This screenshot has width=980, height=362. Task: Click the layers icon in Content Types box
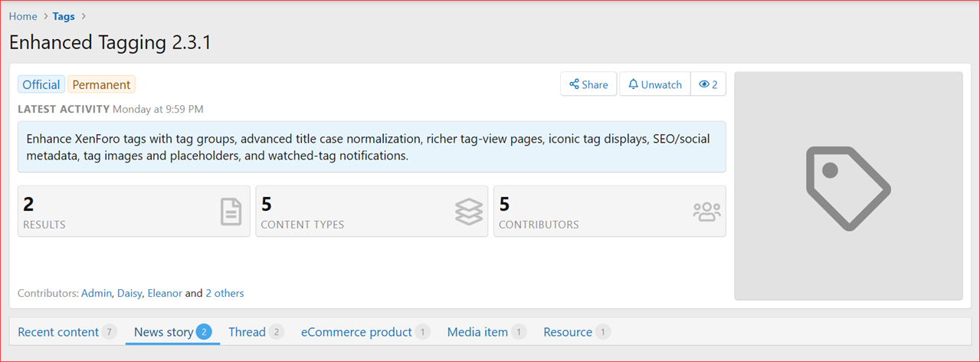point(469,212)
